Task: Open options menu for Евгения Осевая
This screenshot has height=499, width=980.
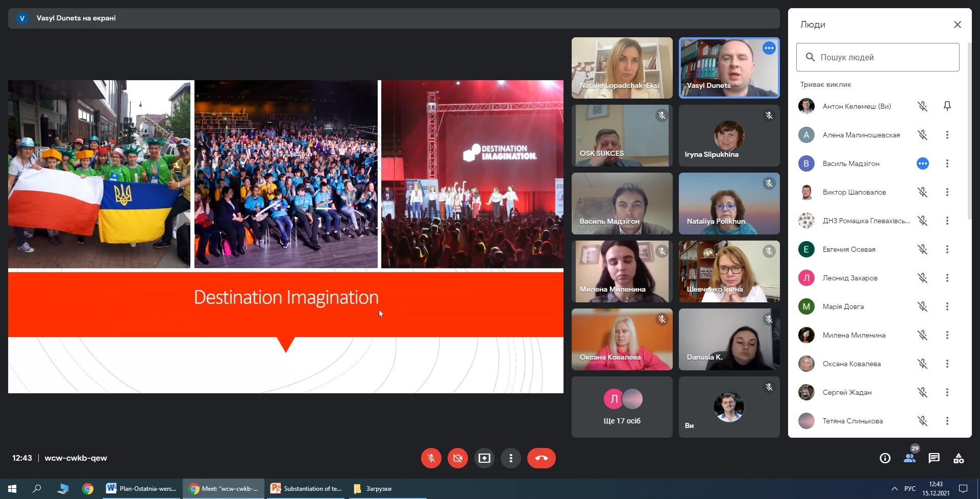Action: click(947, 249)
